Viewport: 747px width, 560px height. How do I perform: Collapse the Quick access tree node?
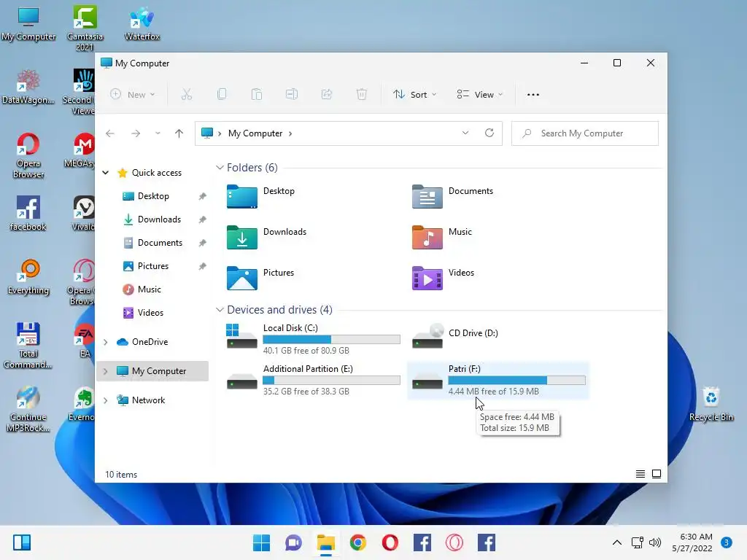tap(106, 172)
